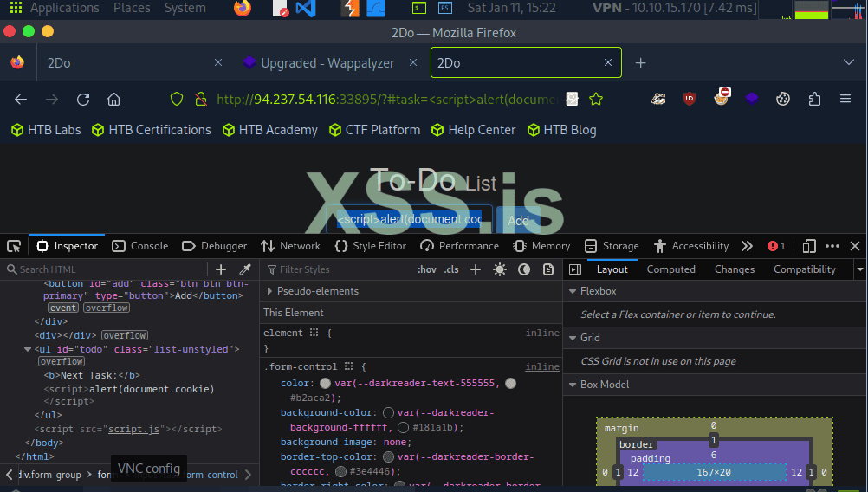Open the HTB Labs bookmark
Viewport: 868px width, 492px height.
46,130
